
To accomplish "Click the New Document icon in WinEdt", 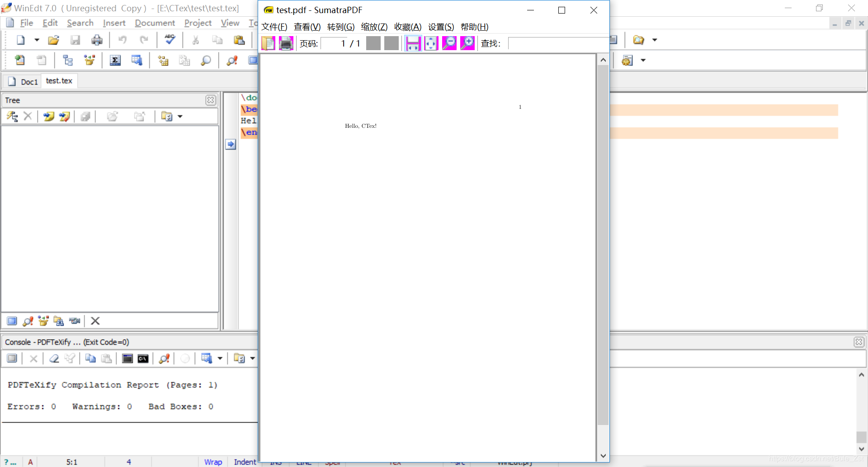I will pos(21,40).
